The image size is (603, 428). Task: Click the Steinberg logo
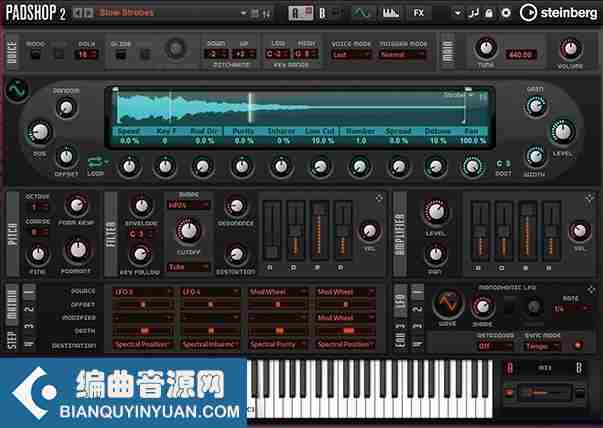point(559,13)
